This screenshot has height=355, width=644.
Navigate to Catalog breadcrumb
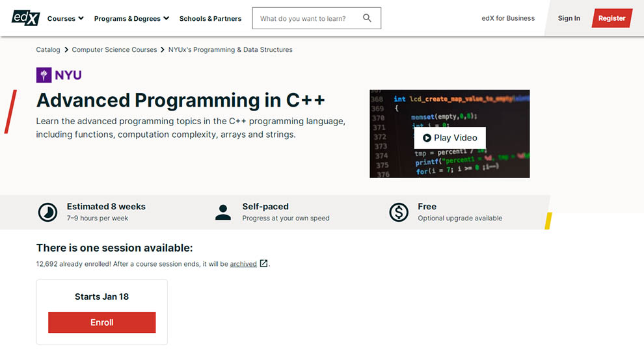[x=48, y=49]
